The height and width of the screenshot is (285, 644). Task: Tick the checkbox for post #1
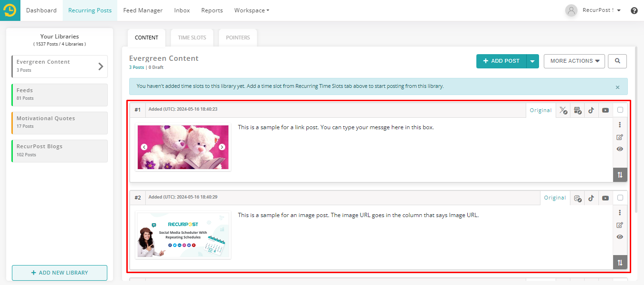620,110
